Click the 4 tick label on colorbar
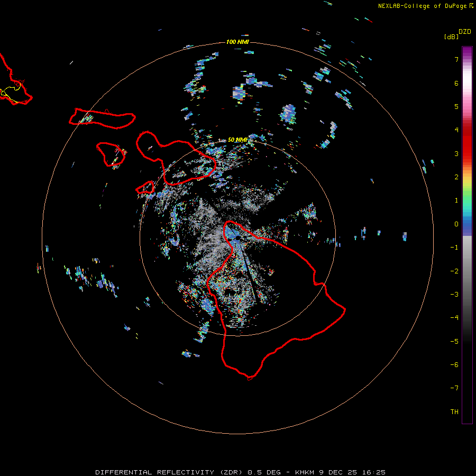476x476 pixels. [x=456, y=130]
